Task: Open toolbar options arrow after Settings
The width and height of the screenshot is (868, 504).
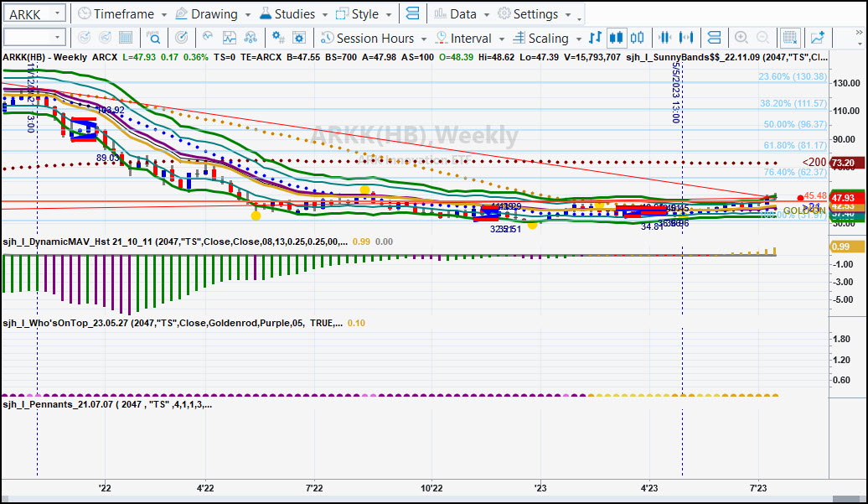Action: tap(580, 19)
